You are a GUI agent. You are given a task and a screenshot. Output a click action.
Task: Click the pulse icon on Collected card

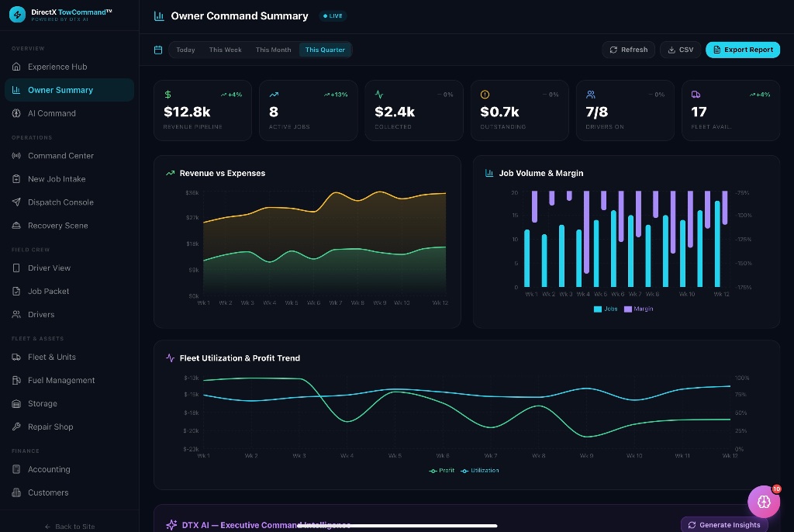click(x=379, y=95)
